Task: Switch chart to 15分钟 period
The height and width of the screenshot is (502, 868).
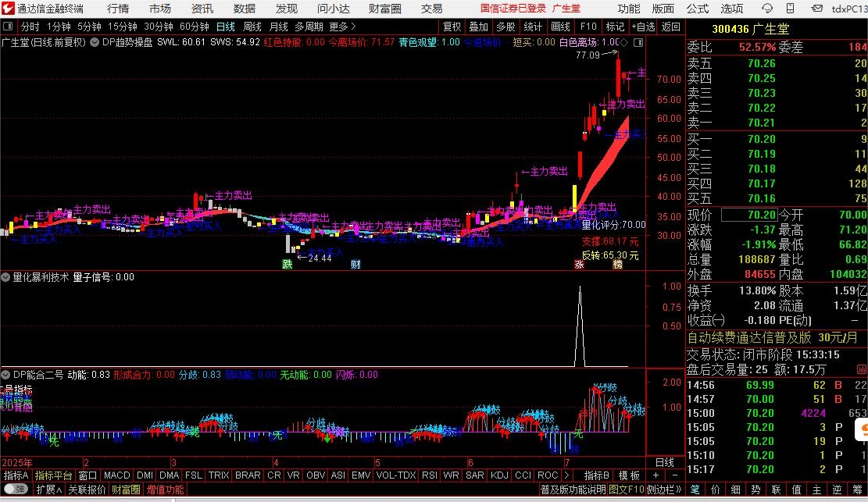Action: (123, 27)
